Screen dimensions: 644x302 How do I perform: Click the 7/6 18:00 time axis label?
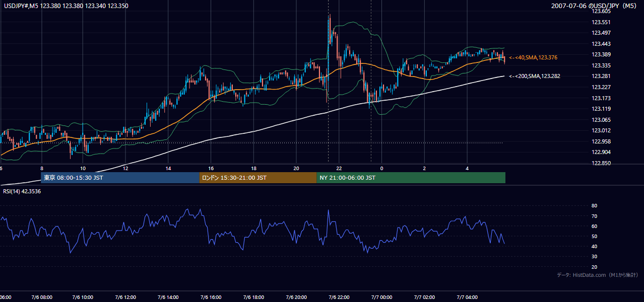click(x=253, y=297)
